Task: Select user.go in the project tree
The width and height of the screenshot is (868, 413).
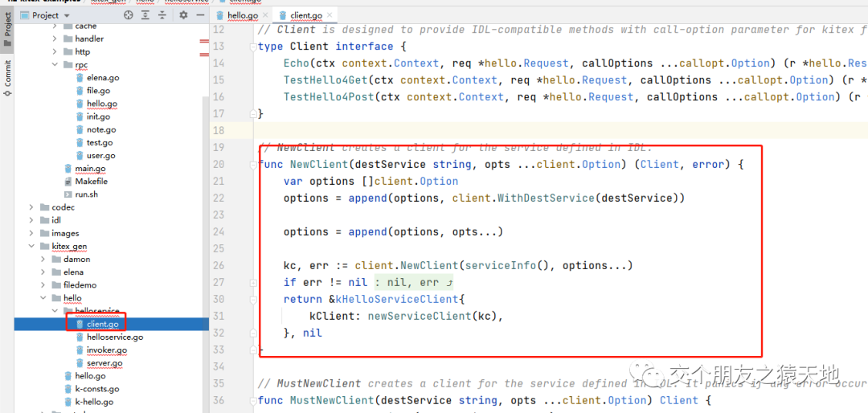Action: pyautogui.click(x=100, y=156)
